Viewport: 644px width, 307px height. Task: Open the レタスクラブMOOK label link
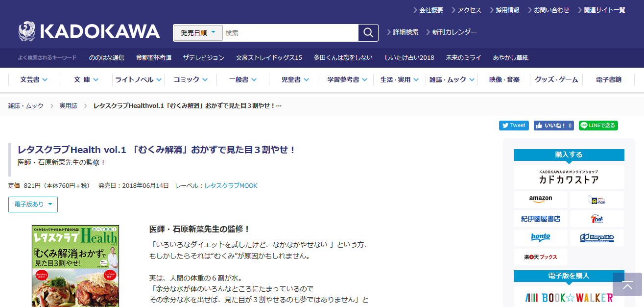(231, 186)
